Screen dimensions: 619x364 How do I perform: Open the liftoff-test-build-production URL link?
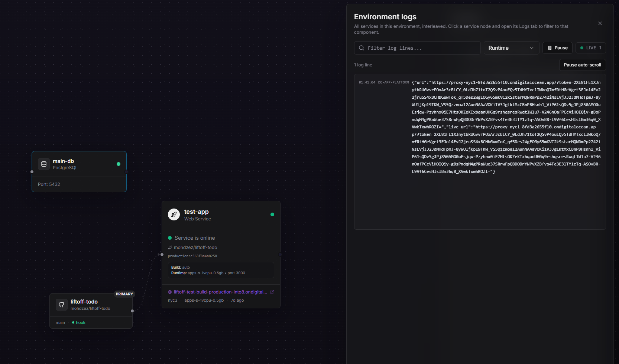220,292
